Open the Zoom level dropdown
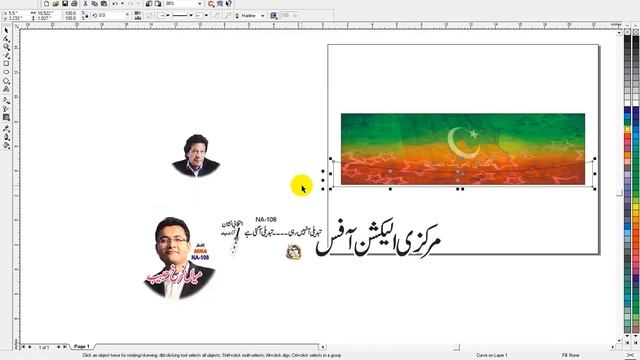The height and width of the screenshot is (360, 640). [x=200, y=4]
